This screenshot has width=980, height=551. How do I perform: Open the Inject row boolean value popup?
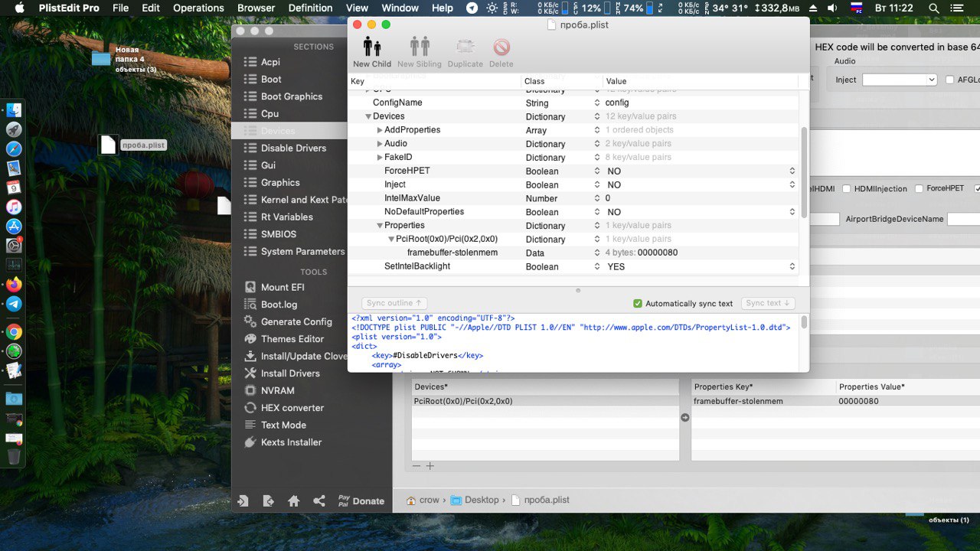pos(792,185)
